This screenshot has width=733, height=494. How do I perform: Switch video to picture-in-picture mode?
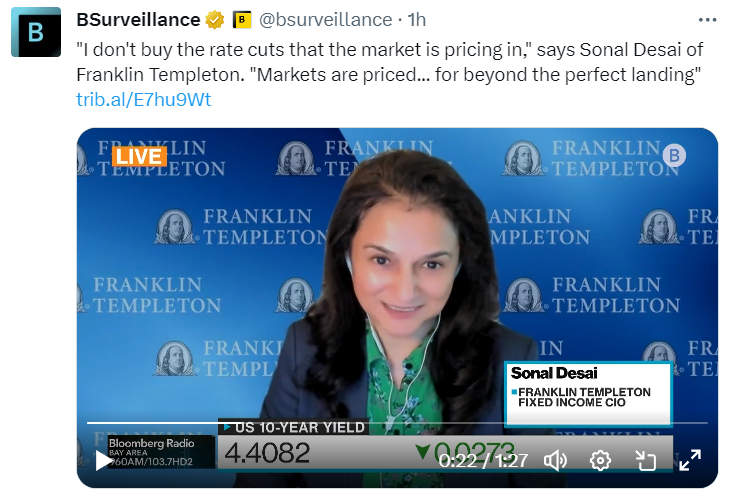tap(646, 460)
